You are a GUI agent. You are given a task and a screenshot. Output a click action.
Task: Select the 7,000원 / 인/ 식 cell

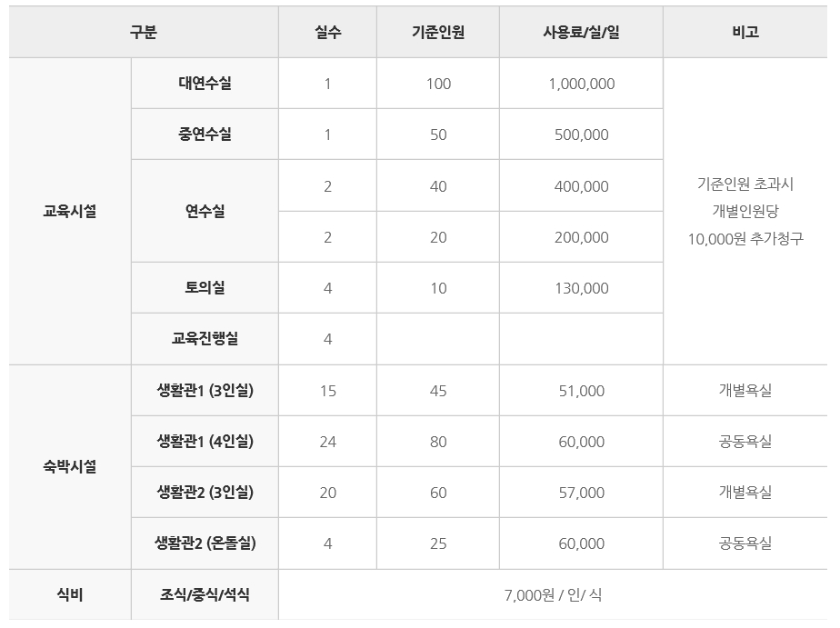click(553, 594)
